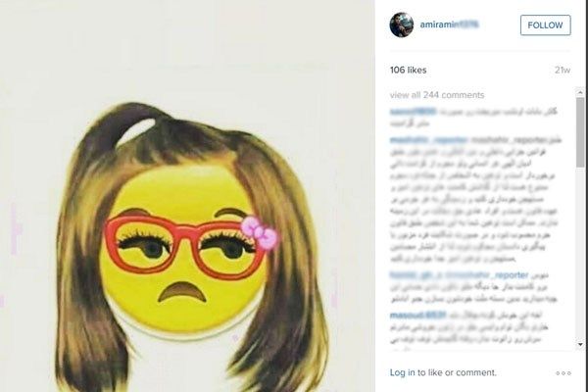Open the first commenter's blurred username starting with saeed
588x392 pixels.
[x=413, y=112]
